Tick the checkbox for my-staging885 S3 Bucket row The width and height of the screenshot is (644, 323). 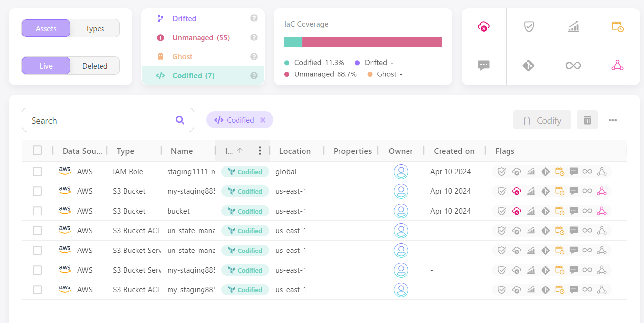(37, 191)
